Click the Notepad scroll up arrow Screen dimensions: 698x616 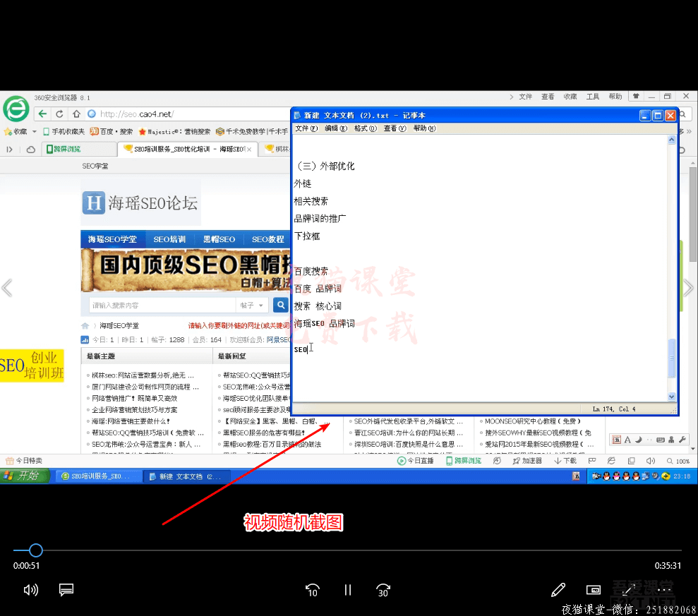coord(672,140)
